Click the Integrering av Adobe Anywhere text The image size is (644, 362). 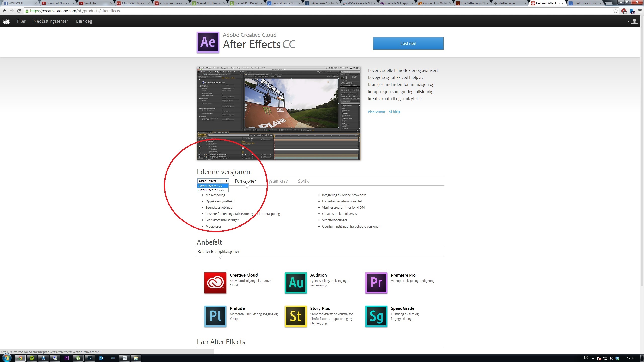(x=344, y=195)
